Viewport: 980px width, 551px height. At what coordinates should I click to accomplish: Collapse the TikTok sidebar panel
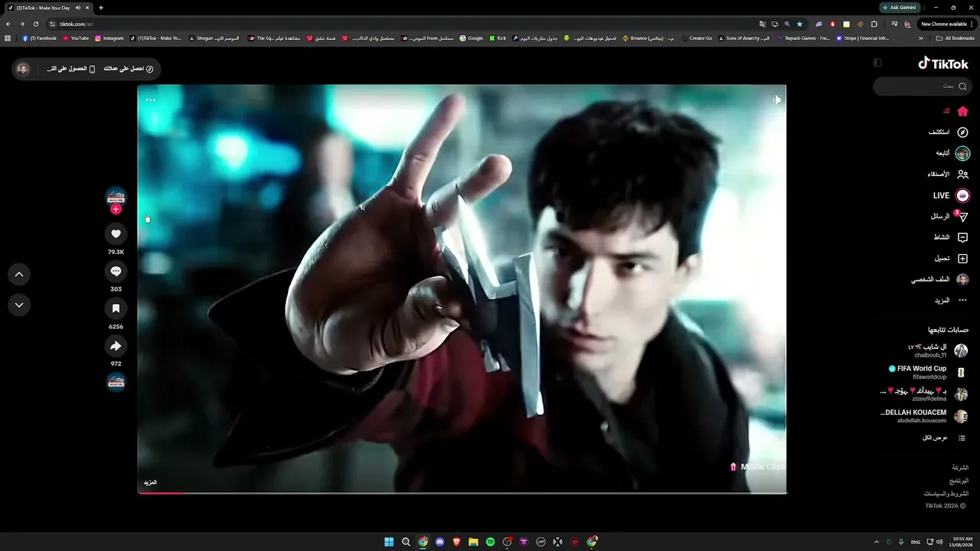point(877,63)
